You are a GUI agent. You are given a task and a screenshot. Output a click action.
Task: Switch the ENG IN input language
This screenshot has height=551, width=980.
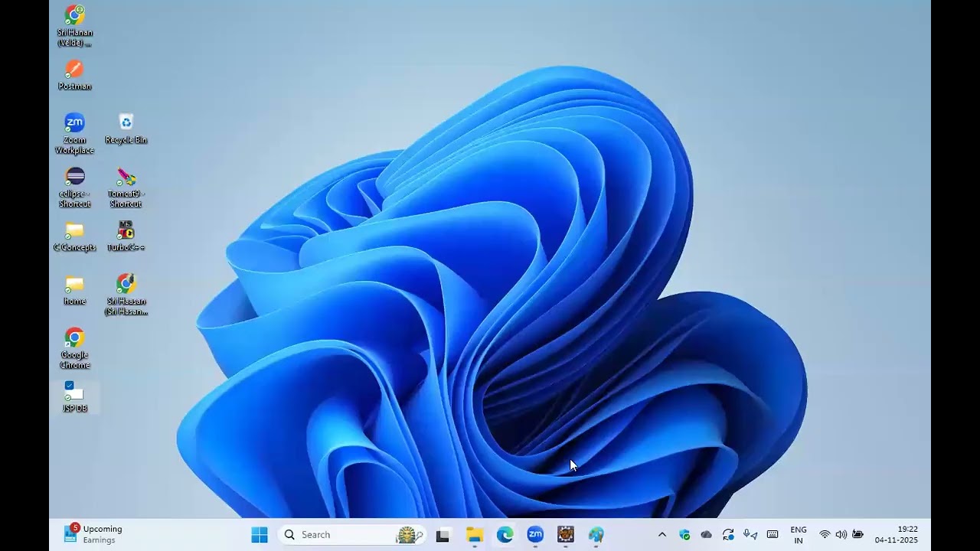pos(799,535)
